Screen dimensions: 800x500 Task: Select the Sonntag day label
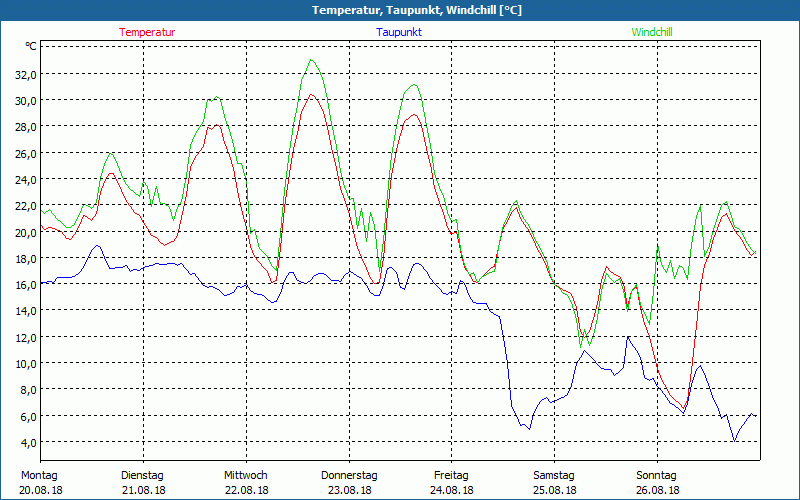pos(656,475)
